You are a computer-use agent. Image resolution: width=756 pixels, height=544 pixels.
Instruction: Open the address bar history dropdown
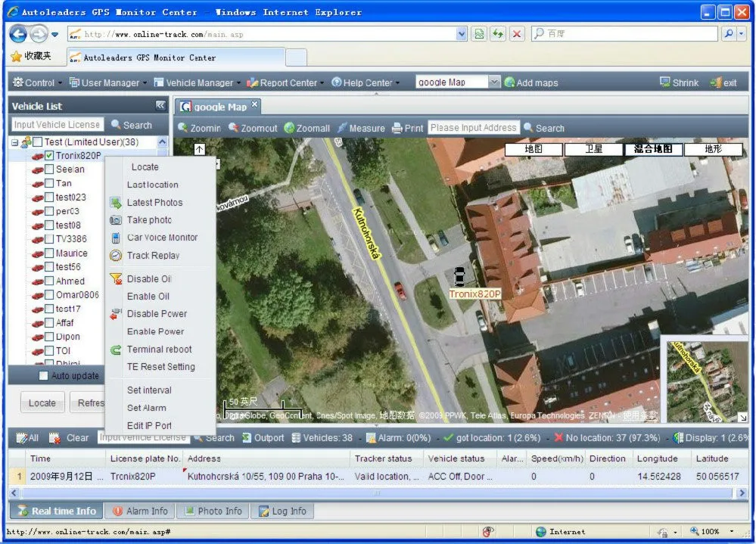tap(462, 34)
